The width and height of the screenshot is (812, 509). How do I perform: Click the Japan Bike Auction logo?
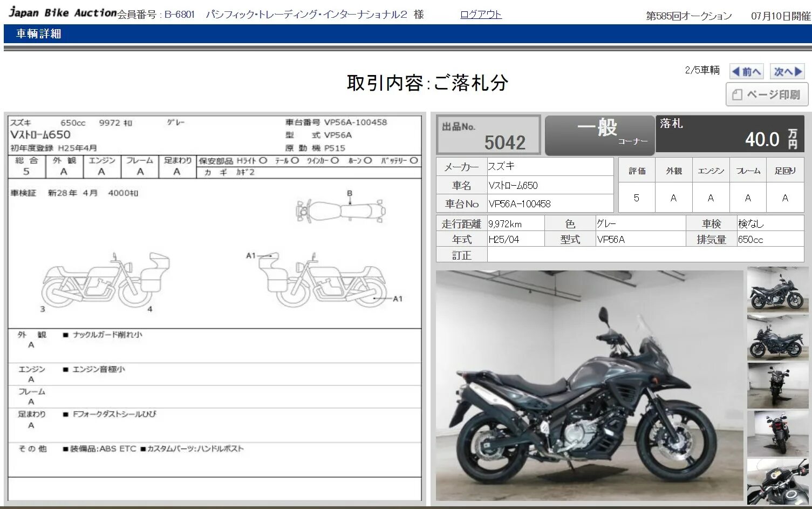tap(63, 12)
